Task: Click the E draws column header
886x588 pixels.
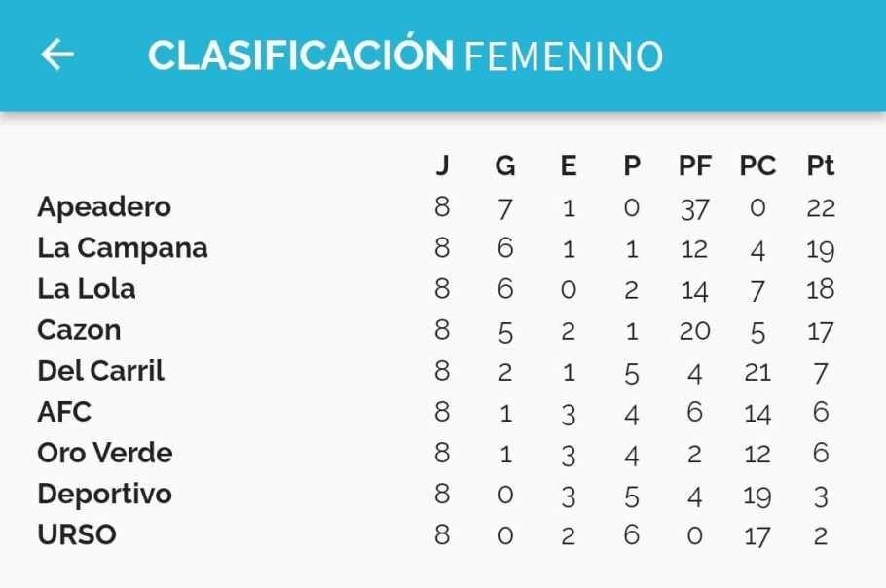Action: click(569, 165)
